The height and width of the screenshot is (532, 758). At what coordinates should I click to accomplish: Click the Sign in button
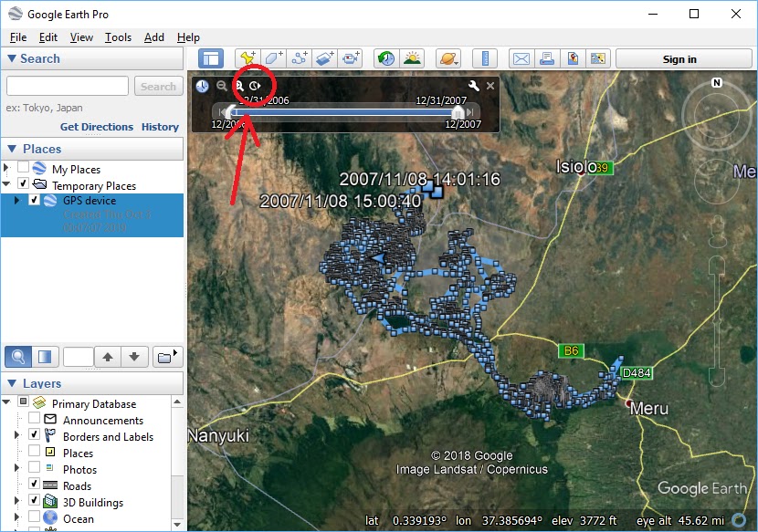[x=679, y=59]
